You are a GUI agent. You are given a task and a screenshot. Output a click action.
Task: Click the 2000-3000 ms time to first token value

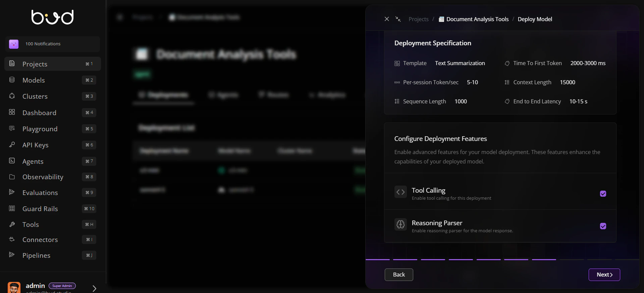[588, 63]
